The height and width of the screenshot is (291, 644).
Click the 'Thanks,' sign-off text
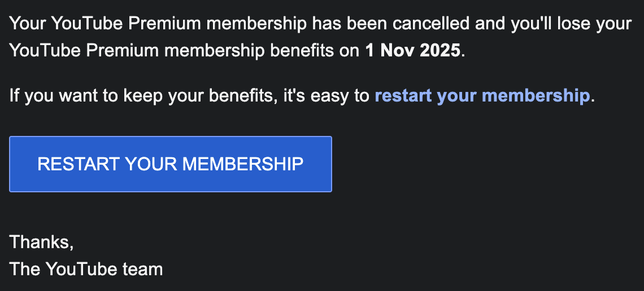point(41,242)
